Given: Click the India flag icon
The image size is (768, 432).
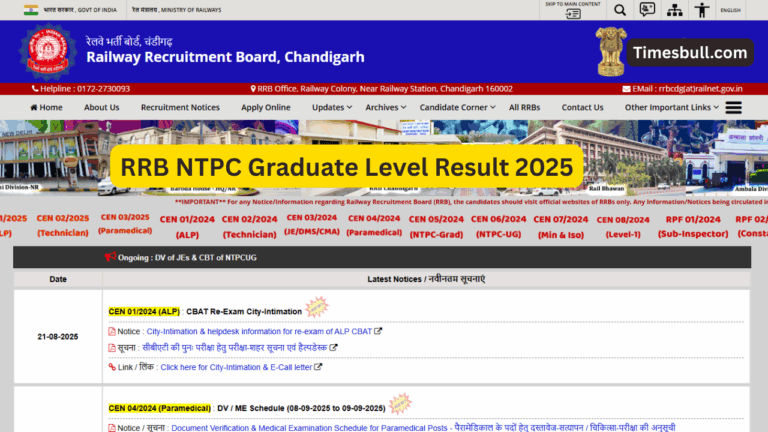Looking at the screenshot, I should [x=30, y=10].
